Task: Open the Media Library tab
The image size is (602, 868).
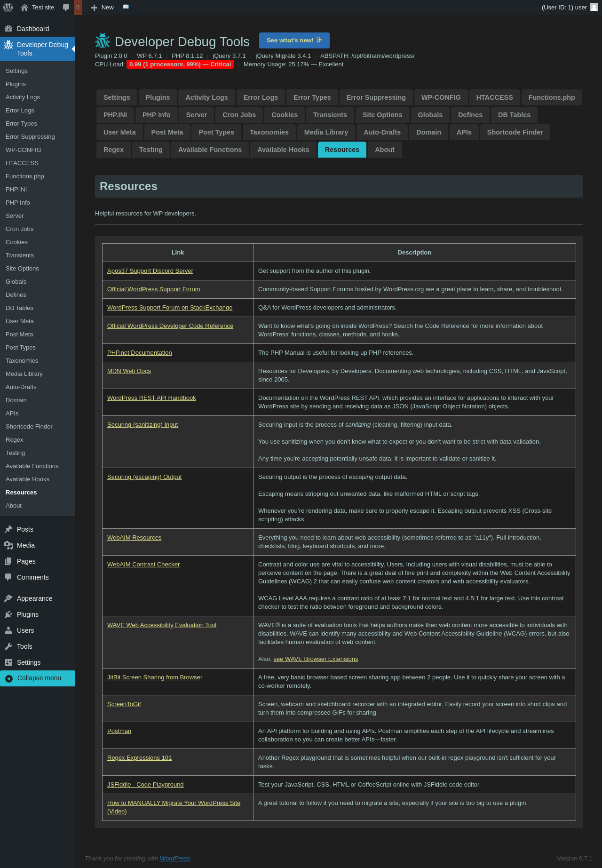Action: click(x=326, y=132)
